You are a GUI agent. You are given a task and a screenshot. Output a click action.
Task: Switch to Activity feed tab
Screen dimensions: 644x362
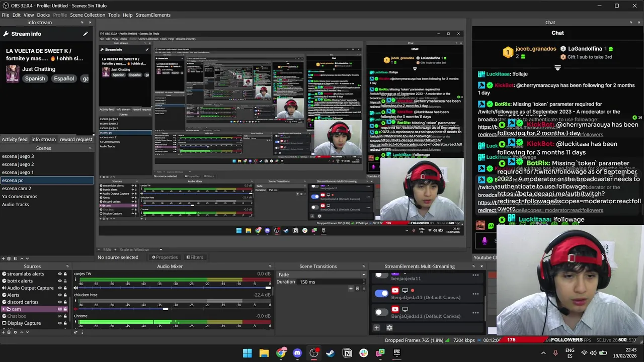pos(15,139)
